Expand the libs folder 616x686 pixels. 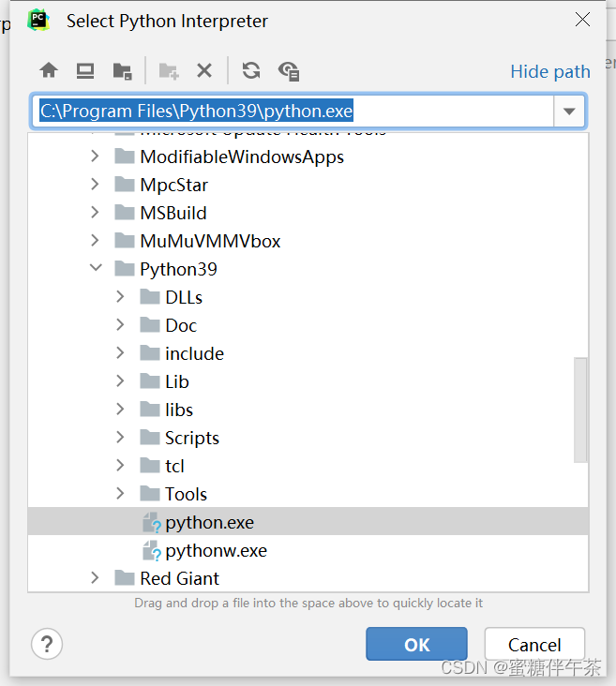tap(120, 409)
